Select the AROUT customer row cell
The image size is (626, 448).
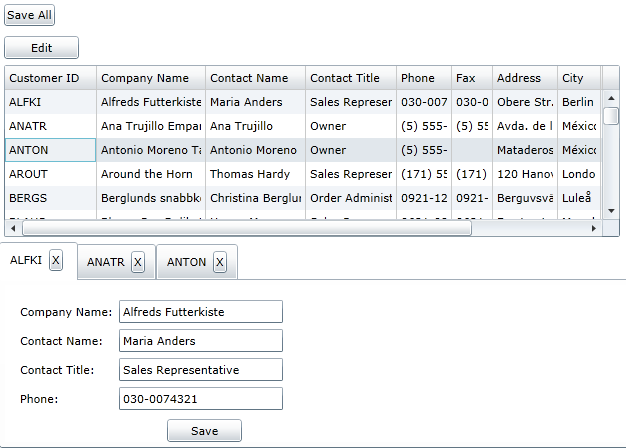[51, 174]
